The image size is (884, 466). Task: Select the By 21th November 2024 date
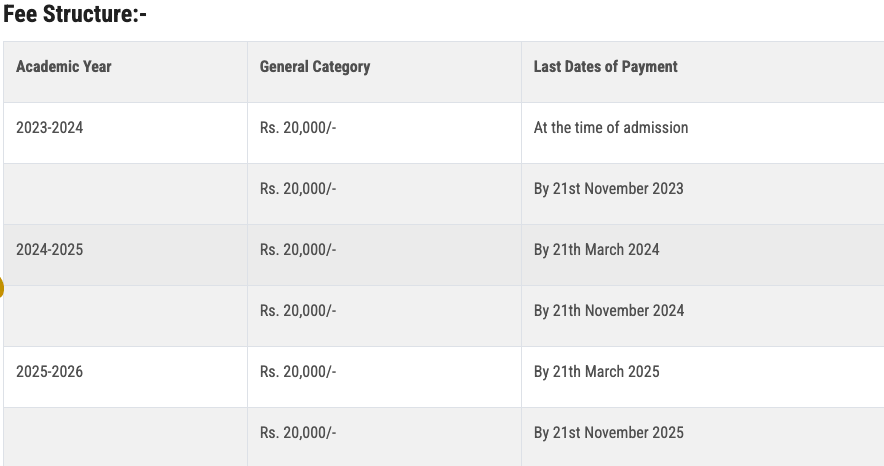[x=608, y=311]
